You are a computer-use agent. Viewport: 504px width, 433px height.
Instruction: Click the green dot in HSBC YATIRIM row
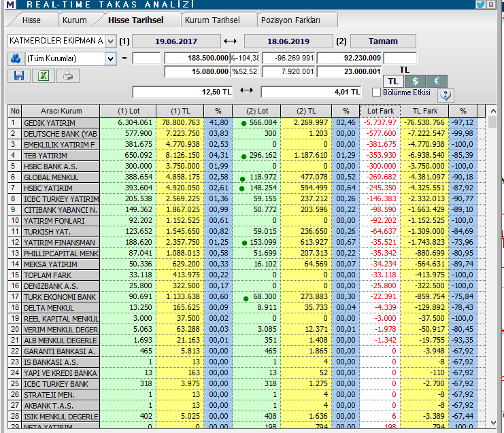click(x=241, y=189)
